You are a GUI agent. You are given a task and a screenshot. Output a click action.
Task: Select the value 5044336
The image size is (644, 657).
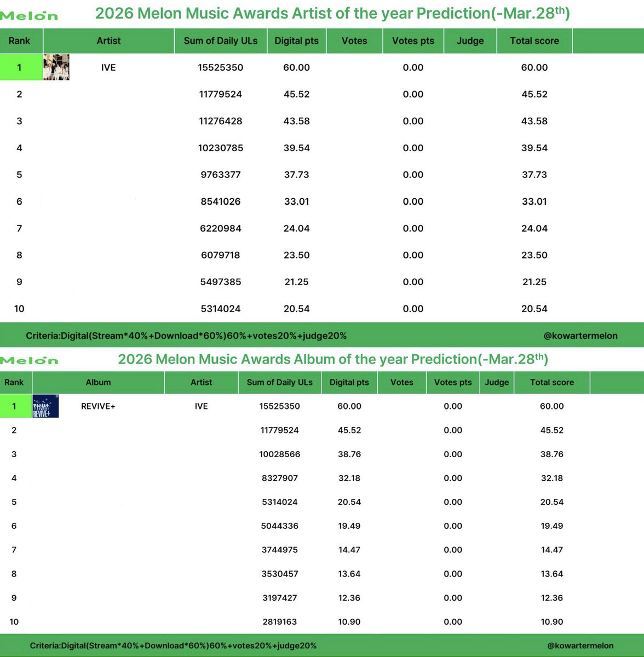[x=280, y=526]
